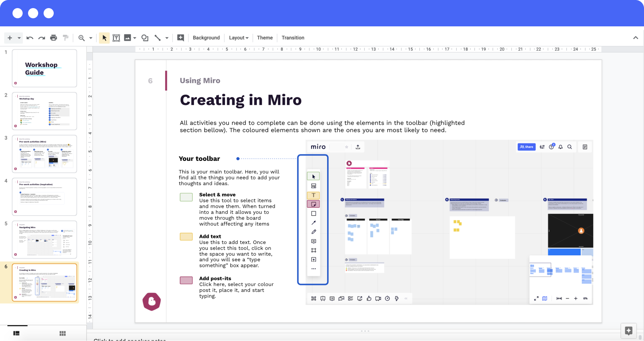This screenshot has height=341, width=644.
Task: Click the Miro timer icon
Action: coord(388,298)
